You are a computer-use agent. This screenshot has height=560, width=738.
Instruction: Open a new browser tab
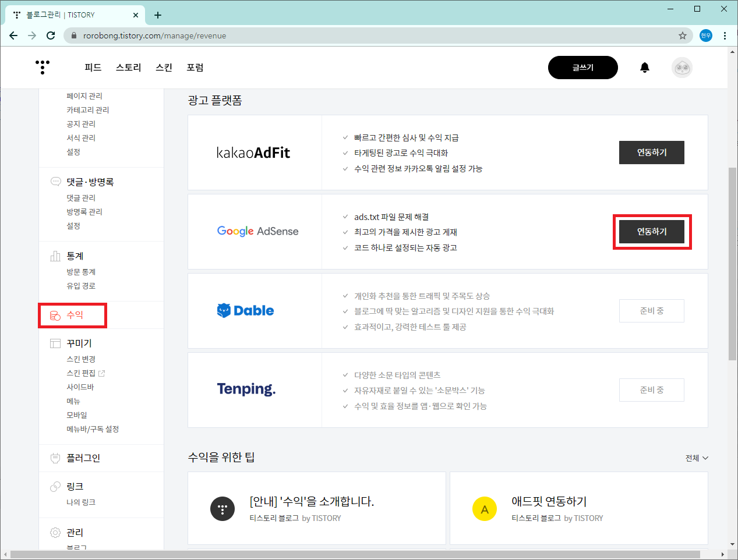click(158, 15)
